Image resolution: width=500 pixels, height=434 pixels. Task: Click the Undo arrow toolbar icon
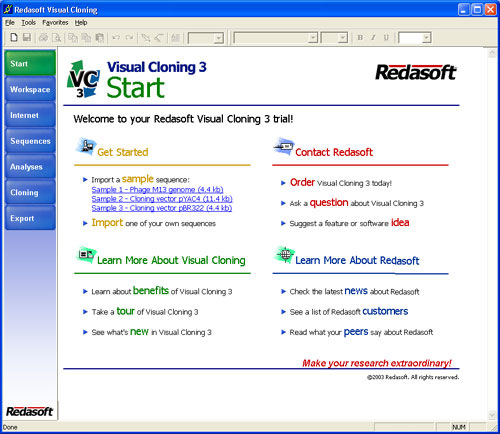point(116,38)
